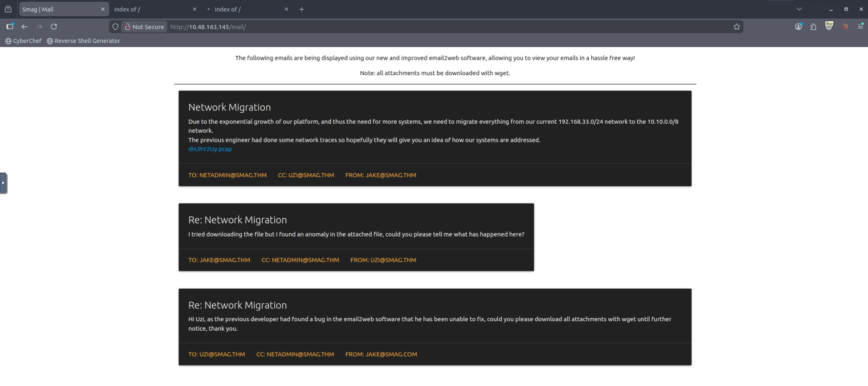This screenshot has height=386, width=868.
Task: Click the FoxyProxy Burp extension icon
Action: tap(829, 26)
